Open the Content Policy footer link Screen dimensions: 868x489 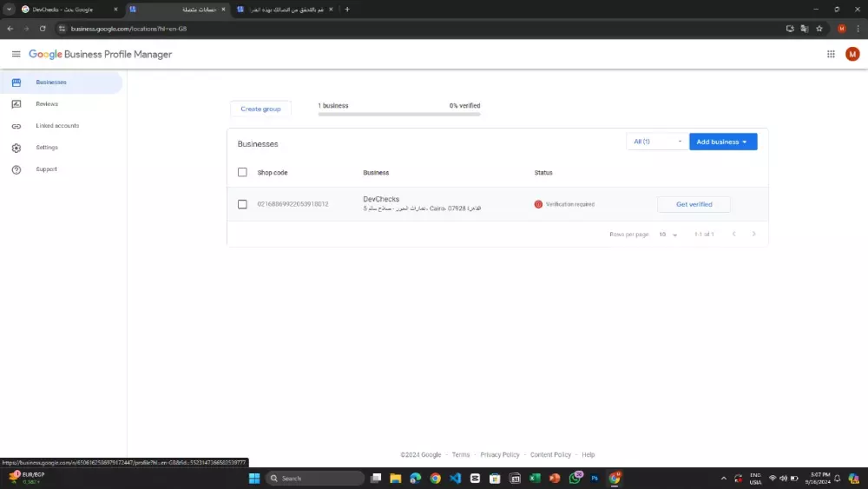(x=550, y=454)
